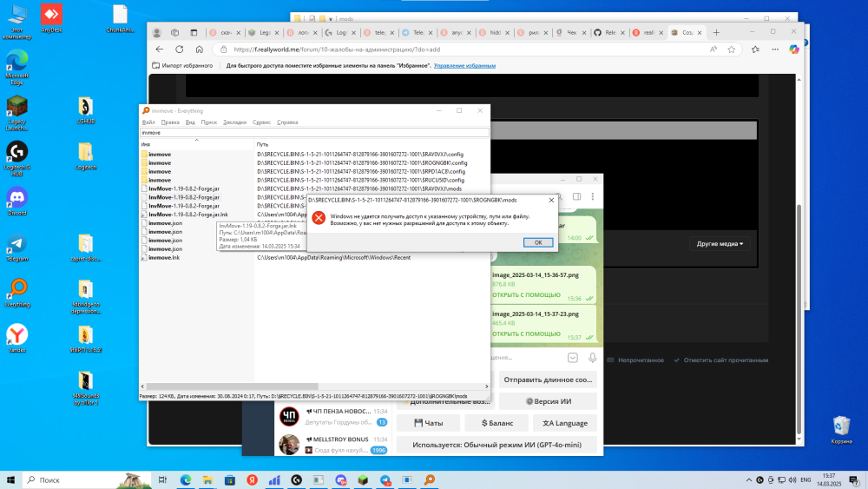Expand the Другие медиа dropdown

(720, 244)
